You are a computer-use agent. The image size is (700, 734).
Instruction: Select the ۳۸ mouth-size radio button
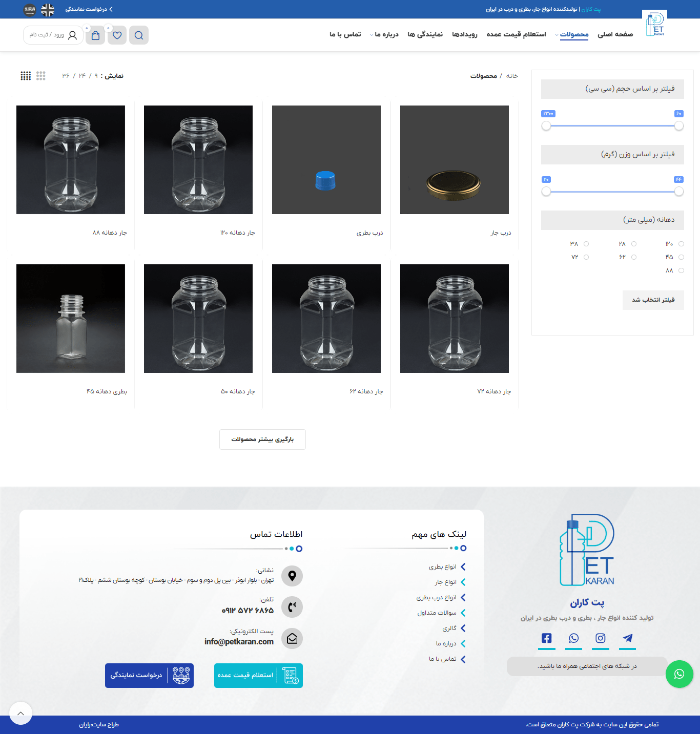pos(586,244)
